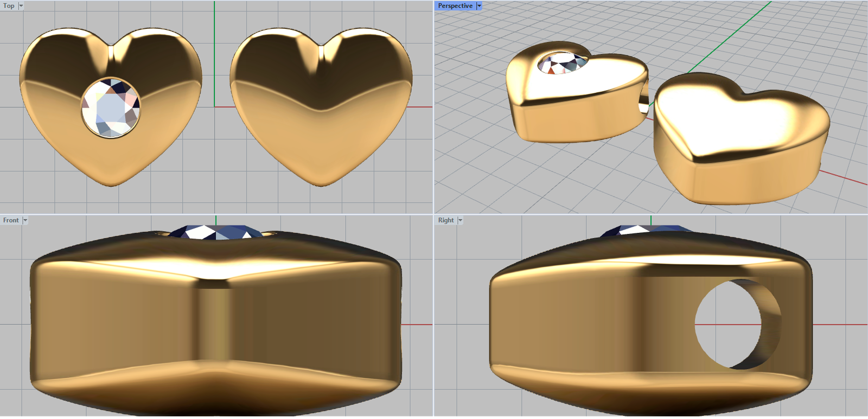Open the Right viewport dropdown arrow
This screenshot has width=868, height=419.
point(460,220)
